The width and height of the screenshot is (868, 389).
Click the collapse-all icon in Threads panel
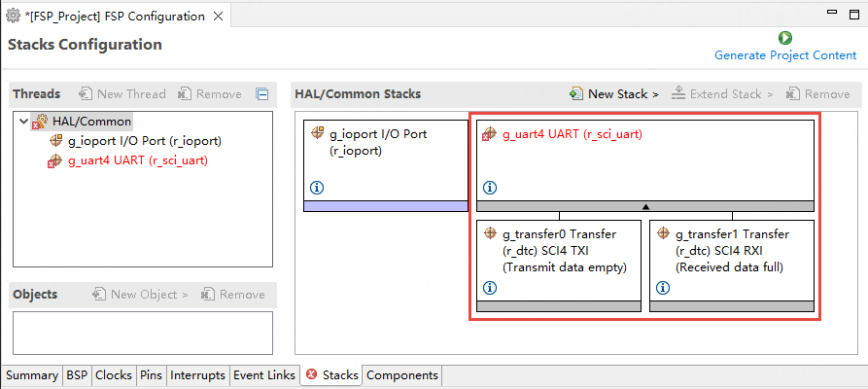(261, 94)
